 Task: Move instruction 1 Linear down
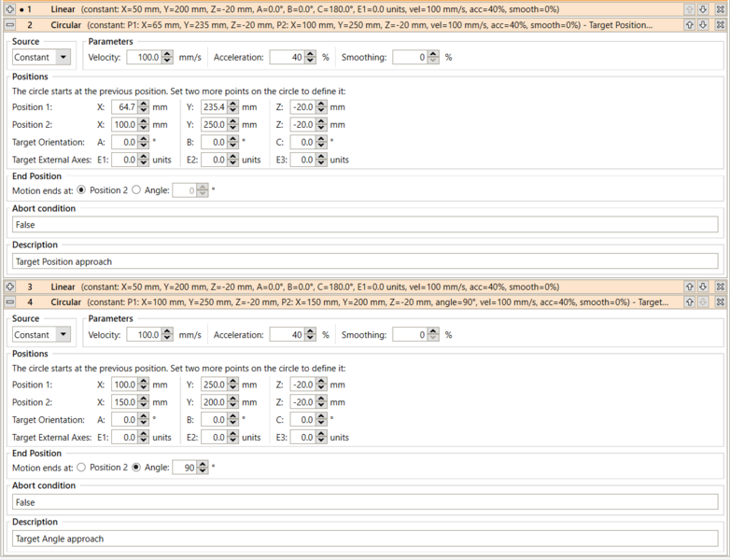(704, 8)
